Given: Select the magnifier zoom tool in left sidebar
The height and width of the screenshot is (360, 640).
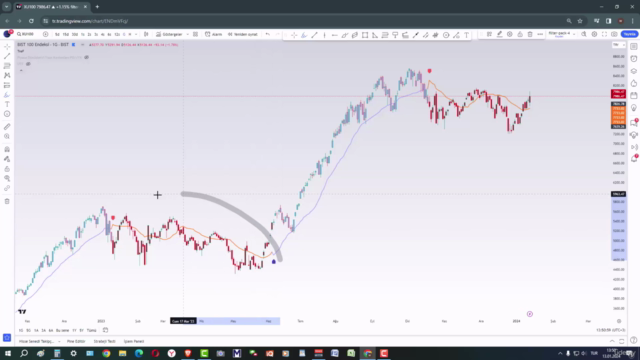Looking at the screenshot, I should point(7,137).
